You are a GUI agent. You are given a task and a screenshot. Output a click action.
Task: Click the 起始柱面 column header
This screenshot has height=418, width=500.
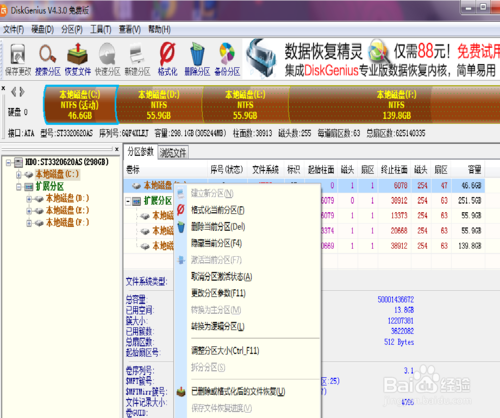point(321,170)
